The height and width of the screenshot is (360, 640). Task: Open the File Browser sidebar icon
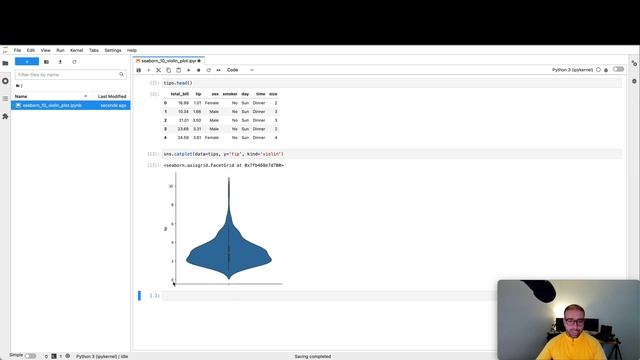pyautogui.click(x=5, y=63)
